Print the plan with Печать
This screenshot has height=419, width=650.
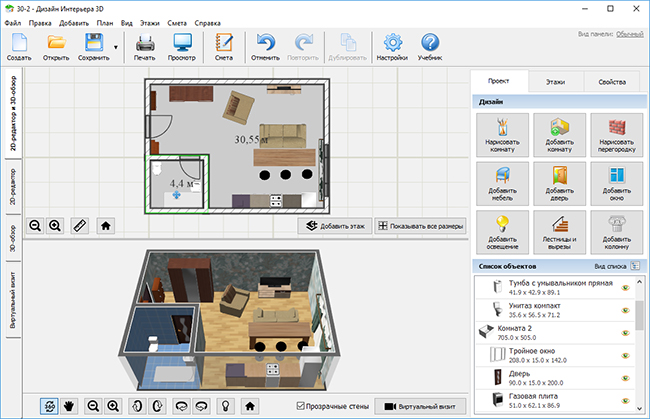tap(145, 47)
